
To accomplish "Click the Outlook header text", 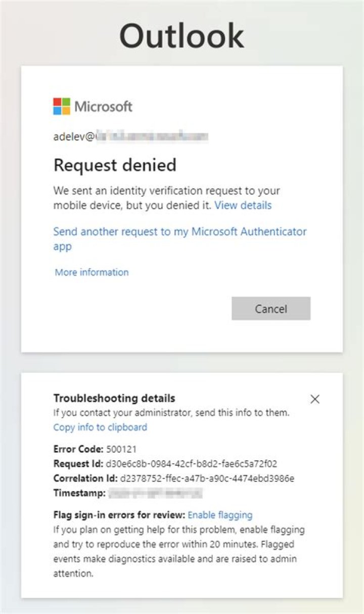I will click(182, 34).
